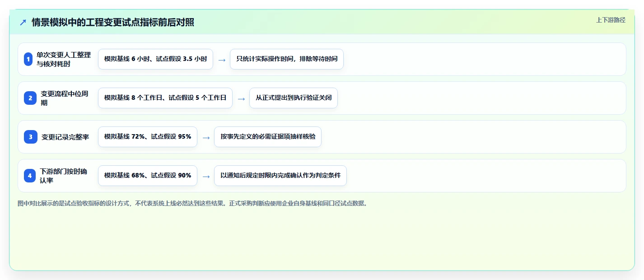644x280 pixels.
Task: Select the chip 模拟基线 6 小时、试点假设 3.5 小时
Action: [155, 59]
